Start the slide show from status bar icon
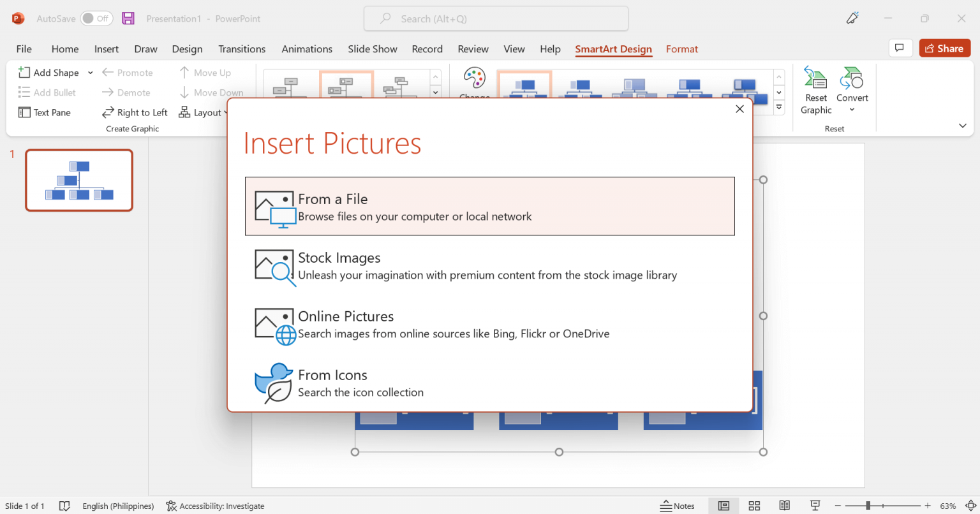This screenshot has height=514, width=980. tap(815, 505)
